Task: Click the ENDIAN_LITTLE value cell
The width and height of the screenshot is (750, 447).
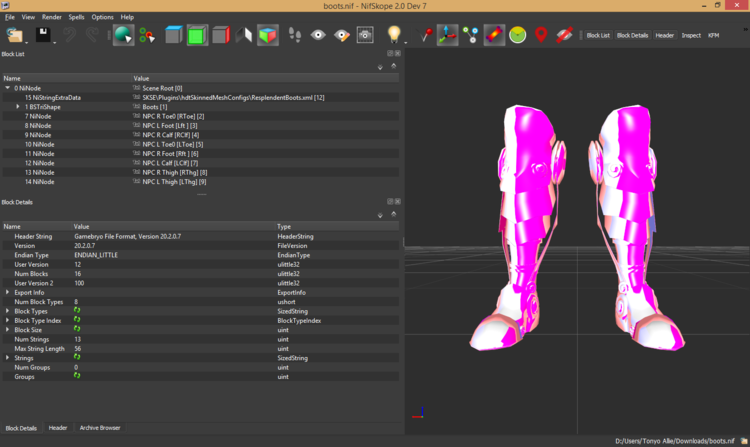Action: point(174,255)
